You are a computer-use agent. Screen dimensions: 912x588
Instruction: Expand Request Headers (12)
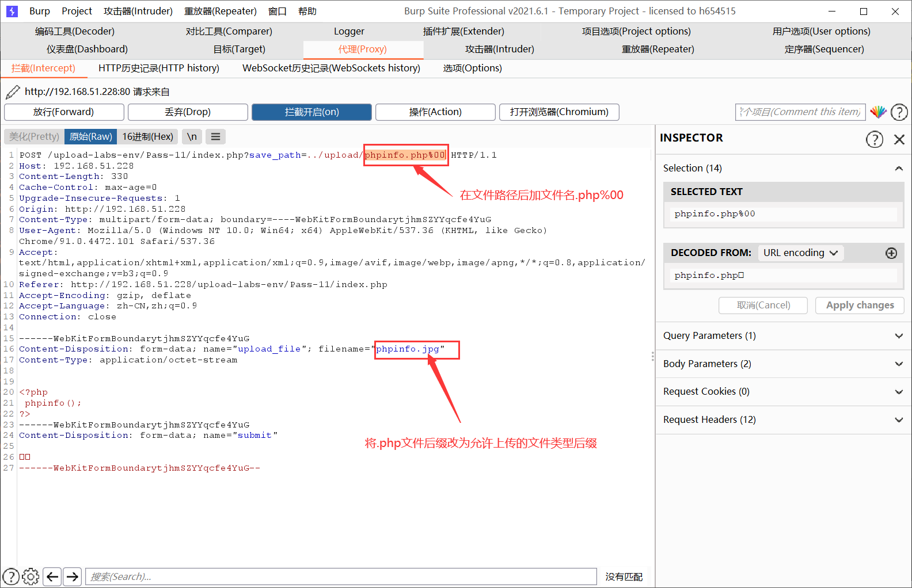pyautogui.click(x=783, y=420)
